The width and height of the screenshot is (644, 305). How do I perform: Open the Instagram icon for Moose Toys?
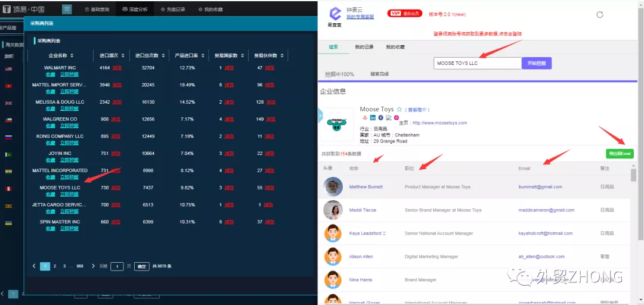[397, 117]
